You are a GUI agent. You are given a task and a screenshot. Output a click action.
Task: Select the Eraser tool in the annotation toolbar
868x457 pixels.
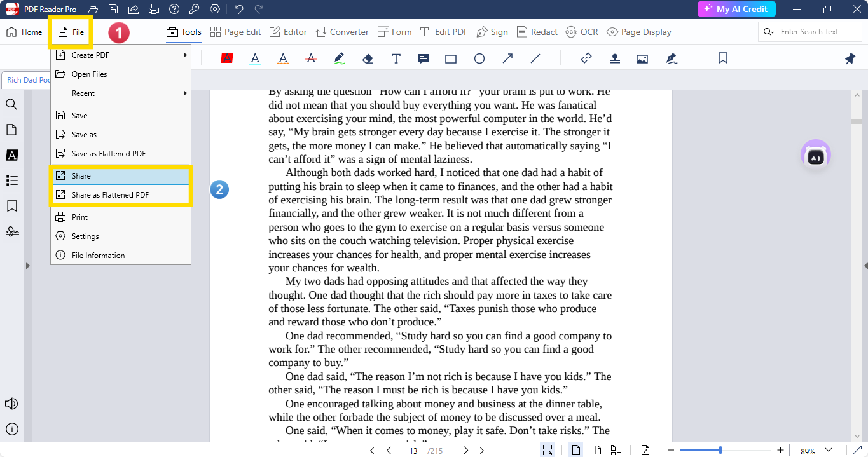(x=368, y=58)
